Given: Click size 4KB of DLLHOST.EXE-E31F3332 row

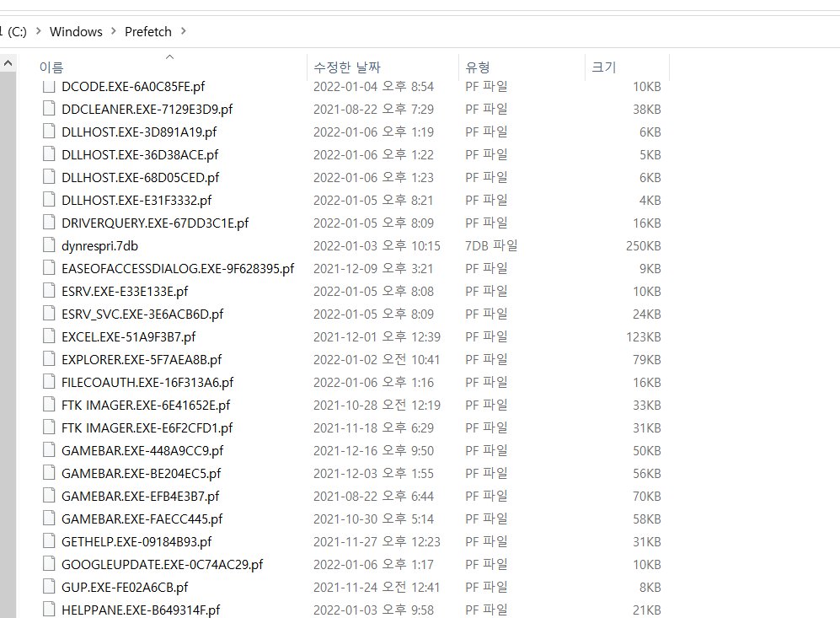Looking at the screenshot, I should (x=650, y=201).
